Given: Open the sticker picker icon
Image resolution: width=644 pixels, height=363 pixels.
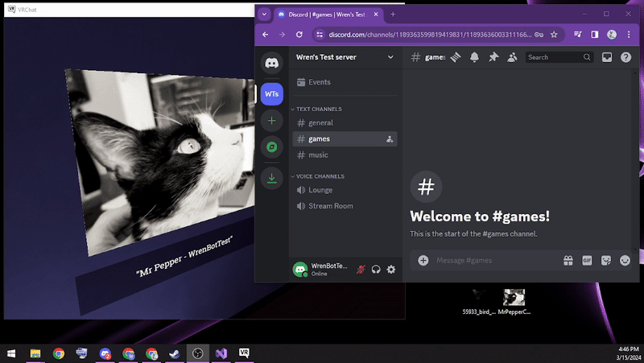Looking at the screenshot, I should [x=606, y=260].
